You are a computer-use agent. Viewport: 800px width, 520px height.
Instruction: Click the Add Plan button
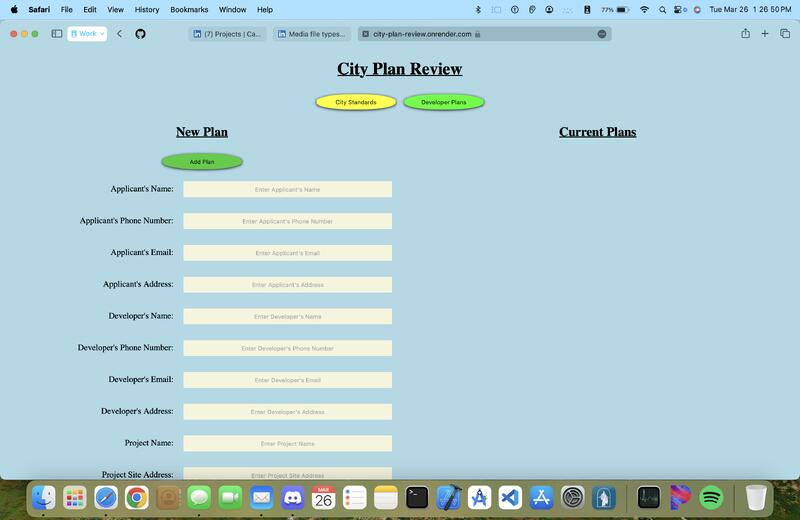click(x=202, y=162)
